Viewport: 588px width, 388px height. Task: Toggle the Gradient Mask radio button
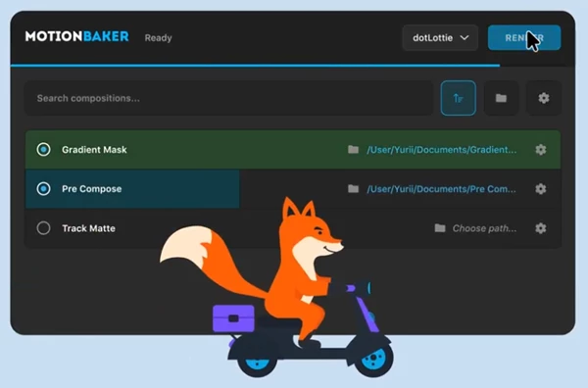coord(43,149)
